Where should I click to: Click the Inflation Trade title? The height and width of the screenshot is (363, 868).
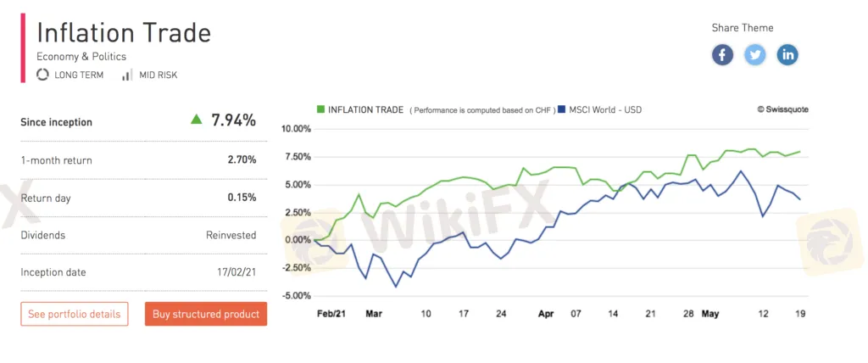124,33
